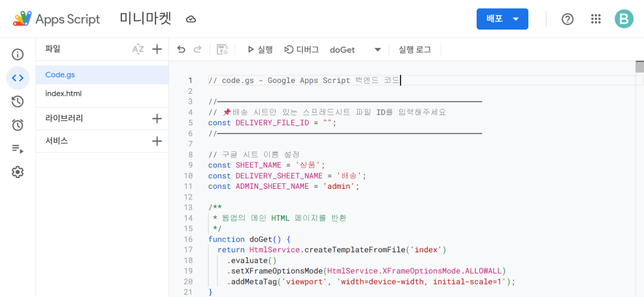Select the Editor code icon in sidebar

coord(18,78)
